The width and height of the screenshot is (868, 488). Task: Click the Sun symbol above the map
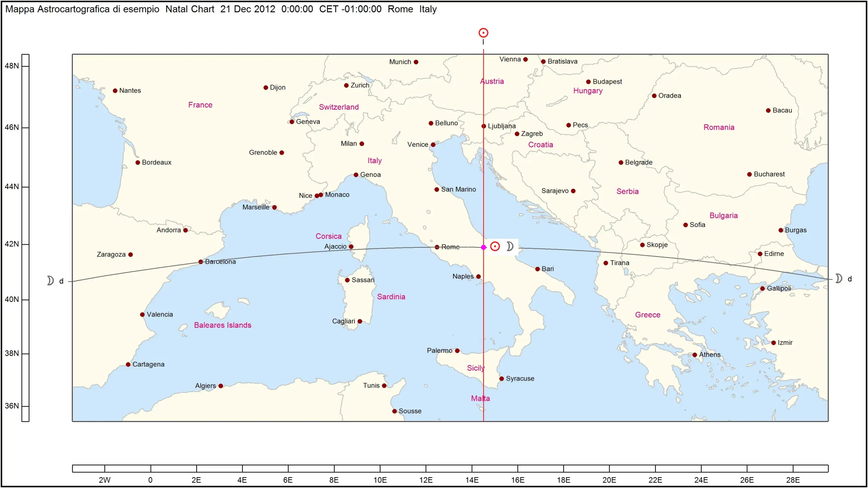(x=483, y=33)
